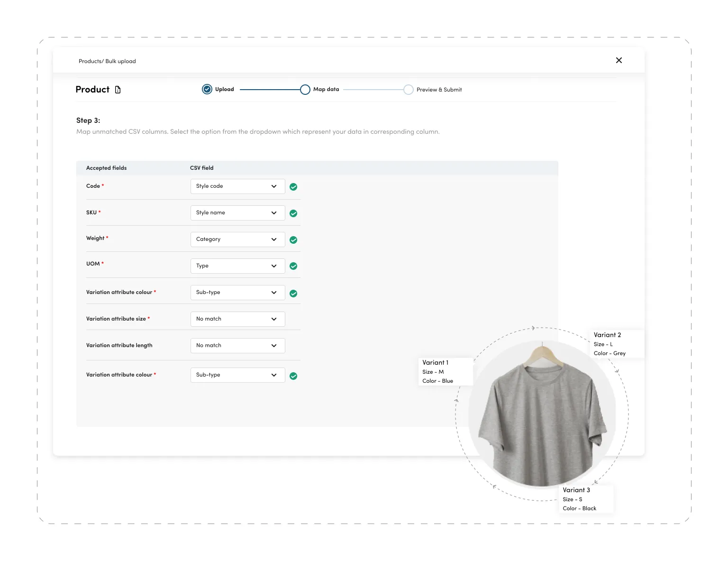This screenshot has height=561, width=728.
Task: Select the Map data step circle
Action: tap(305, 89)
